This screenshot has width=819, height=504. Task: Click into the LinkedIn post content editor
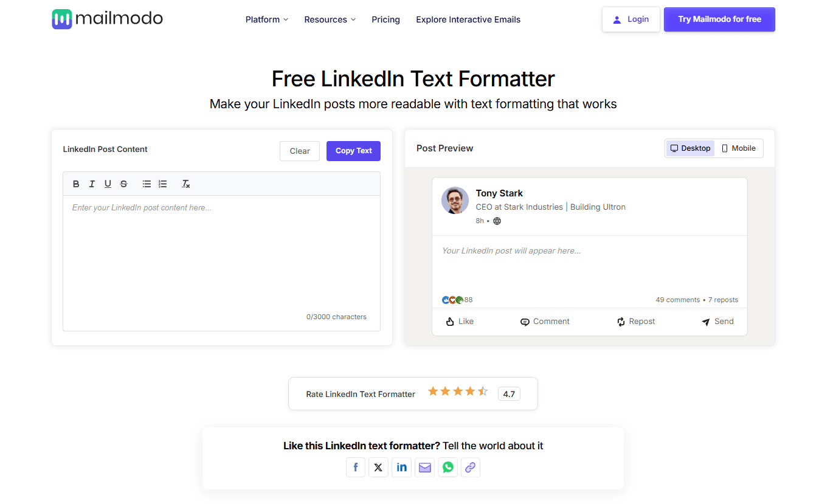221,263
